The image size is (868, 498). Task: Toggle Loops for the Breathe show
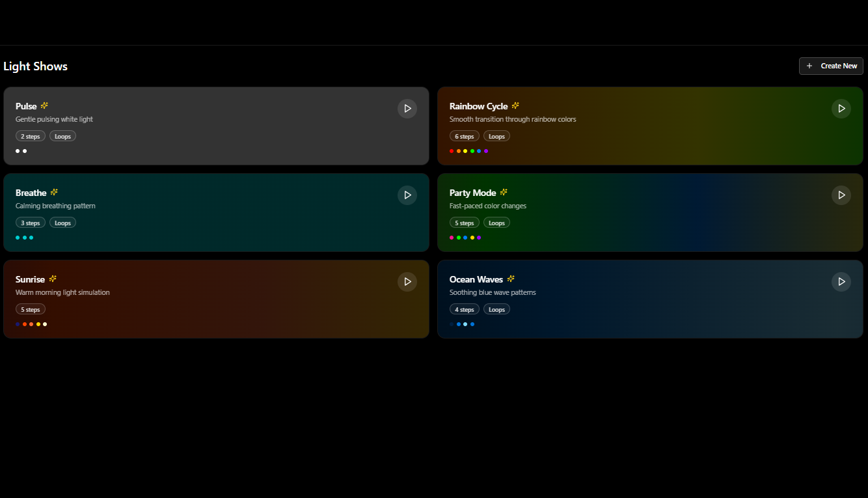(62, 222)
